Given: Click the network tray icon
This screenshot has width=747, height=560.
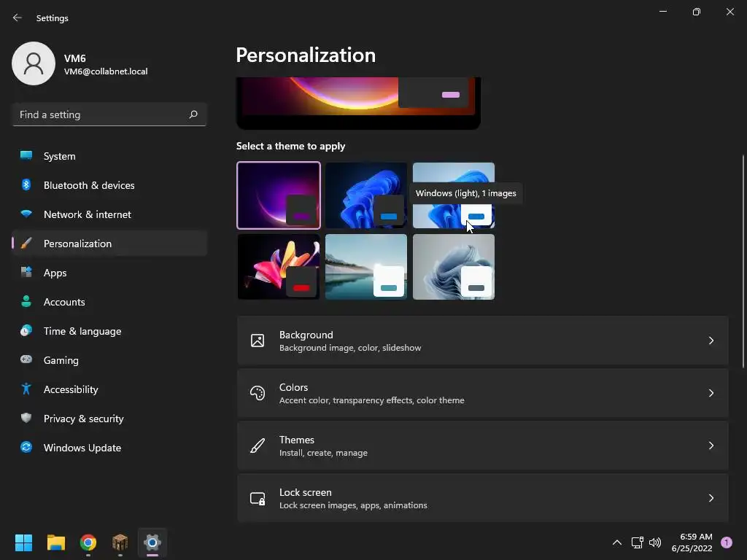Looking at the screenshot, I should tap(637, 542).
